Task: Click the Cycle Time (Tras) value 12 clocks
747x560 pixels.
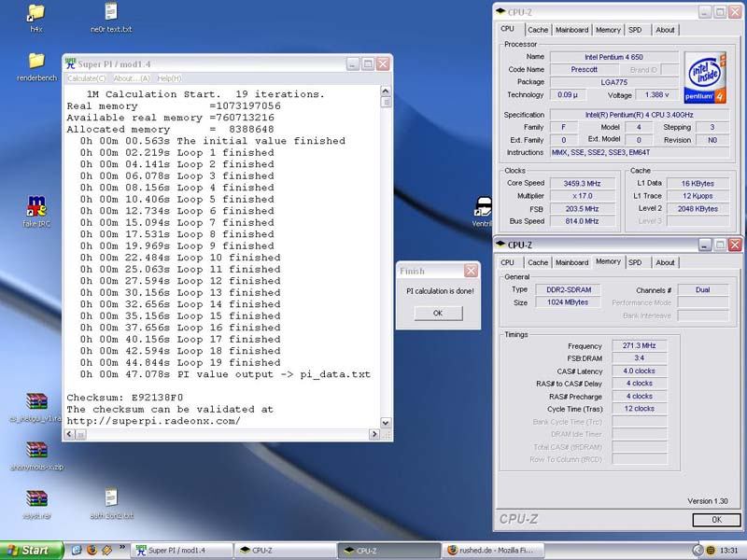Action: click(639, 409)
